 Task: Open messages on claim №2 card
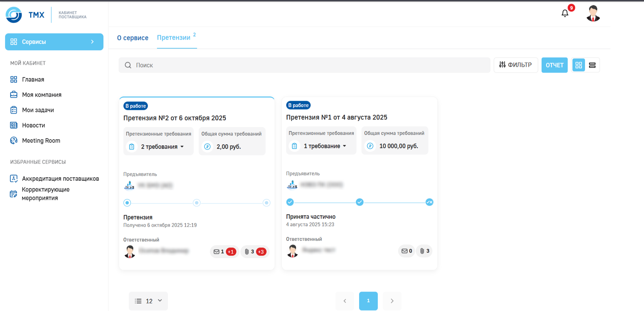[224, 252]
